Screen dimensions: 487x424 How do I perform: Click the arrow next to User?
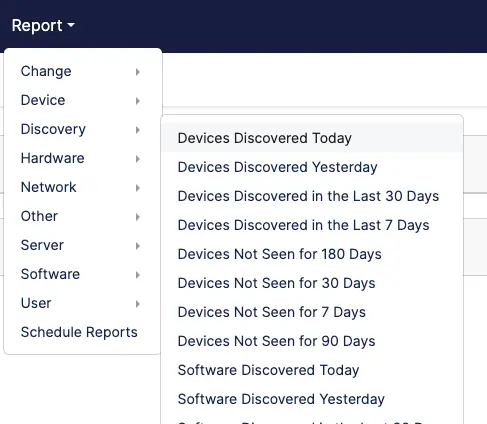click(138, 304)
